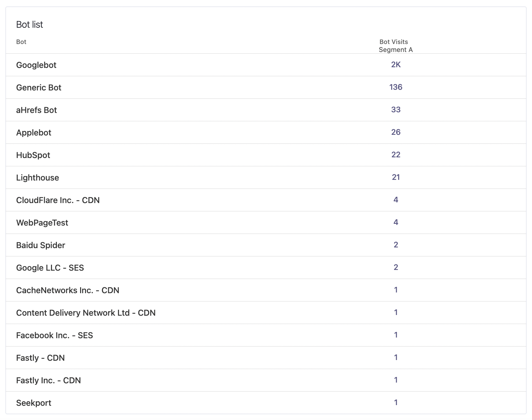This screenshot has width=532, height=420.
Task: Select the Facebook Inc. - SES entry
Action: [x=54, y=335]
